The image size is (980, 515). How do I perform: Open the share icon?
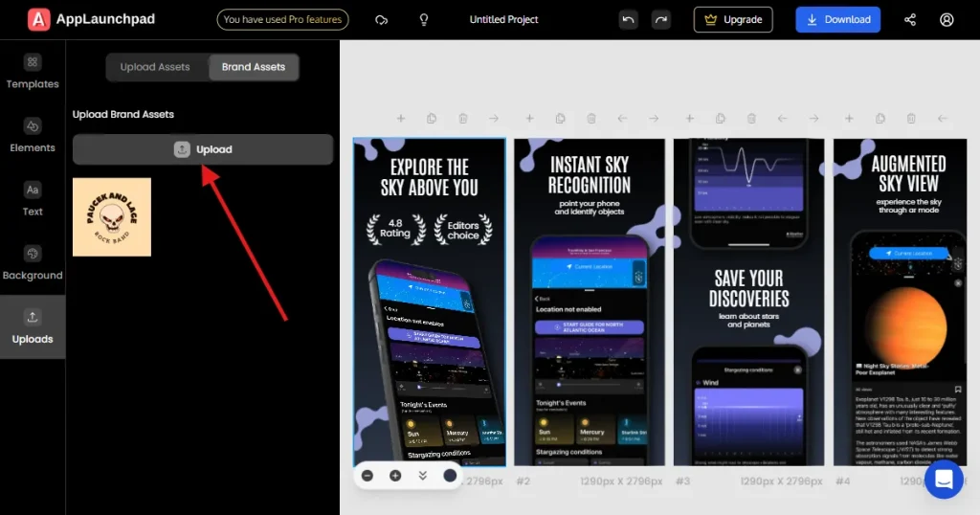[x=910, y=20]
